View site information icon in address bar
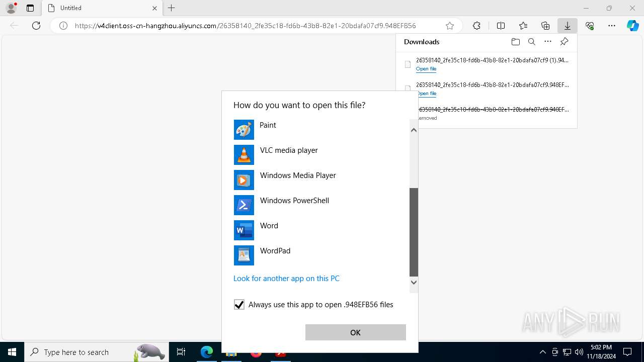The height and width of the screenshot is (362, 644). (x=63, y=26)
